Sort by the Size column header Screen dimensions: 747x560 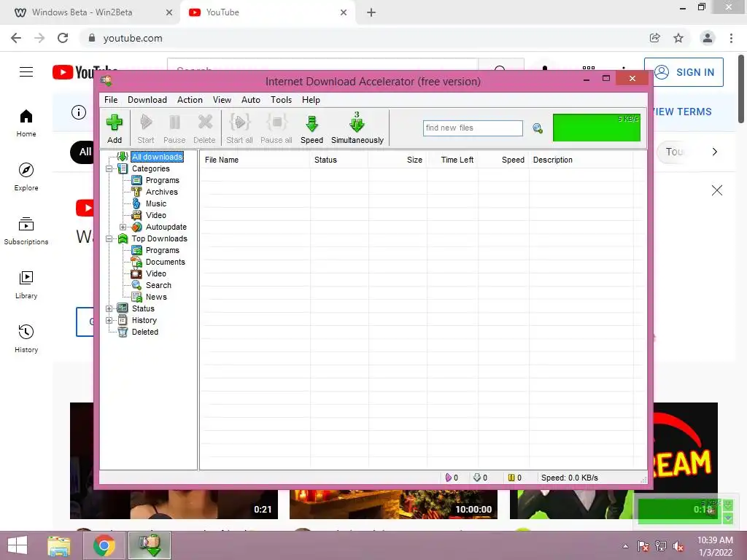(398, 160)
